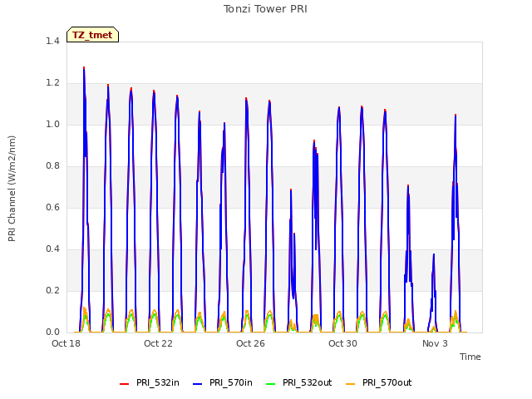The width and height of the screenshot is (532, 399).
Task: Toggle the PRI_570in legend entry
Action: 223,382
